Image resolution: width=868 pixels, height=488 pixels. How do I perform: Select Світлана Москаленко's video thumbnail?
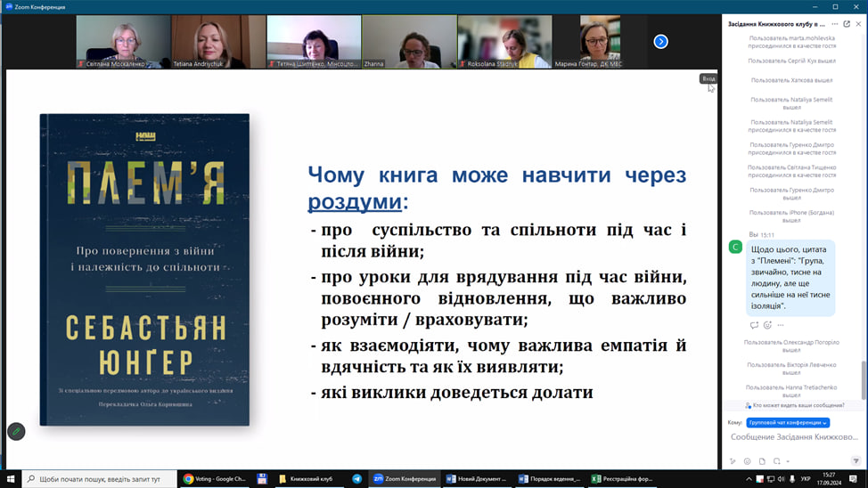coord(124,42)
